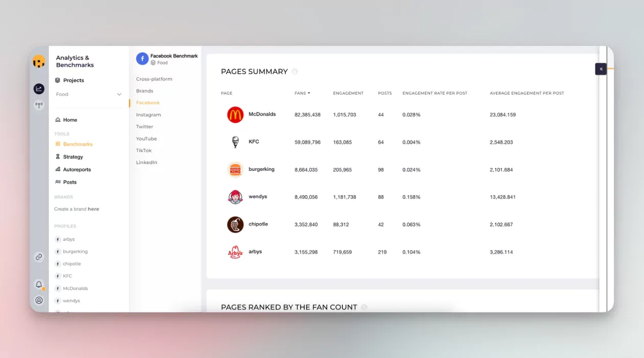This screenshot has width=644, height=358.
Task: Click the link chain icon in left rail
Action: tap(39, 257)
